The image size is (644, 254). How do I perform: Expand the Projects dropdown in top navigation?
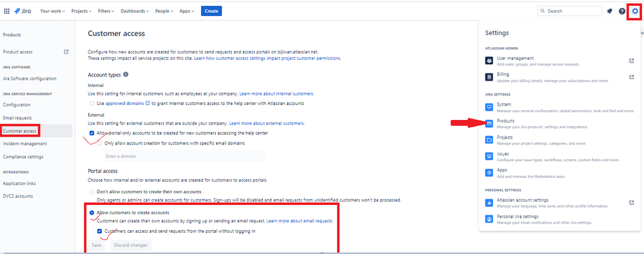[81, 11]
